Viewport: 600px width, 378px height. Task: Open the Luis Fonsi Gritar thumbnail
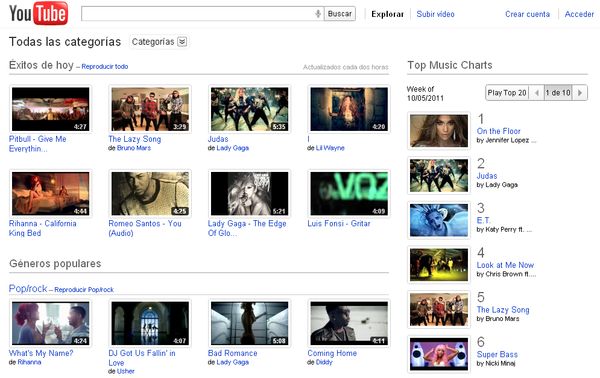(349, 194)
